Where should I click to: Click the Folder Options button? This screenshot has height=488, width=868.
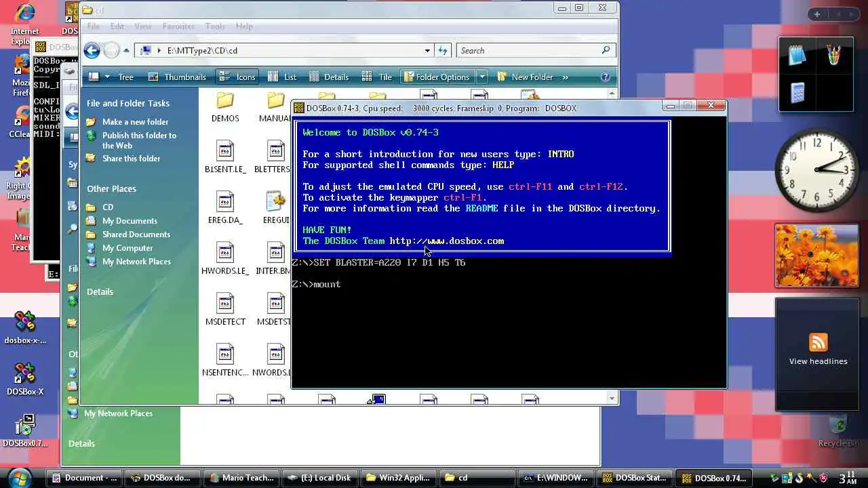pos(437,77)
